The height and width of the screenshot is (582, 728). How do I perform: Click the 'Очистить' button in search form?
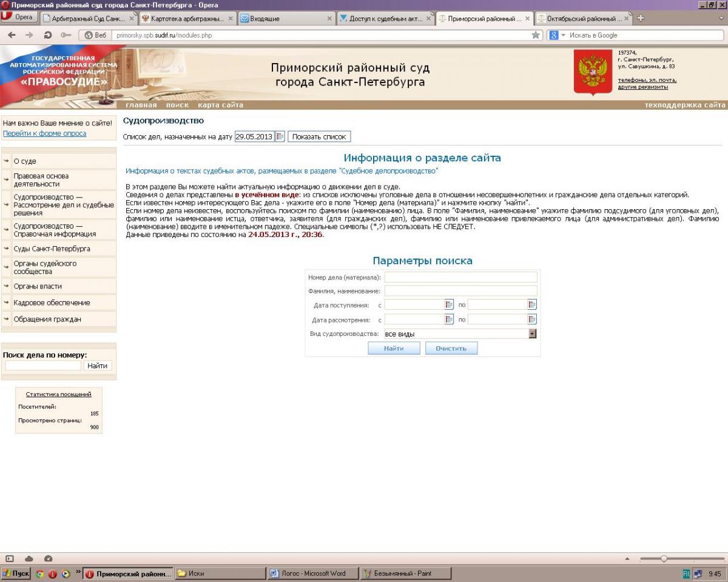click(x=451, y=349)
